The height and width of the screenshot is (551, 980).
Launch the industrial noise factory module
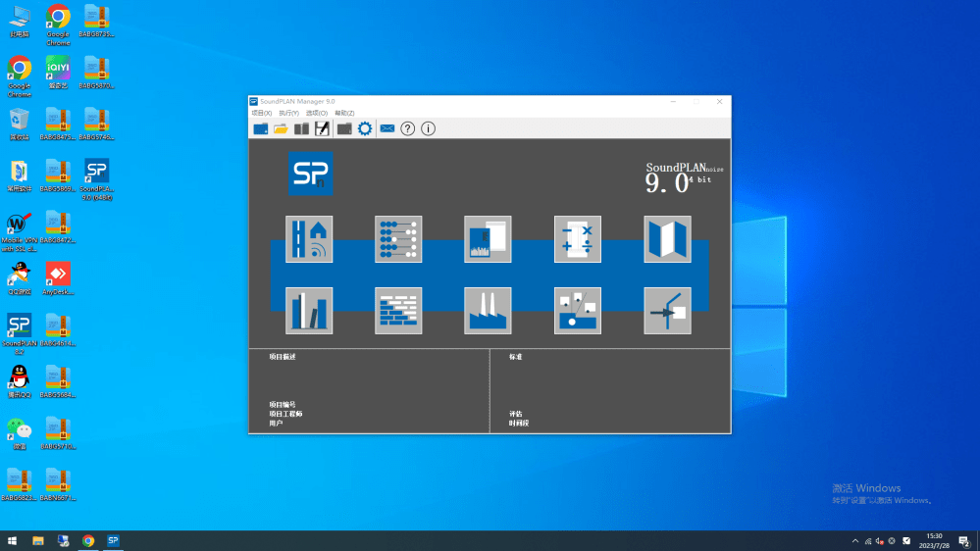point(488,311)
